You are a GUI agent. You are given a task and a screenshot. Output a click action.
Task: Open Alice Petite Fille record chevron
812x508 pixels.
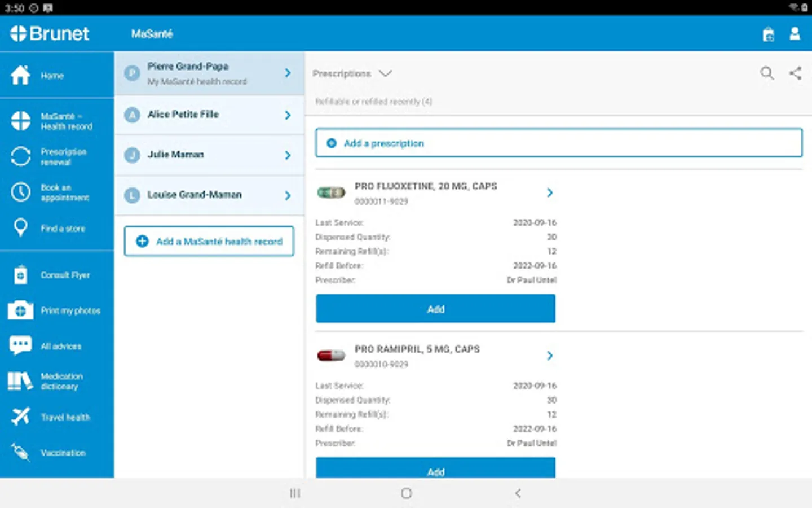(288, 115)
